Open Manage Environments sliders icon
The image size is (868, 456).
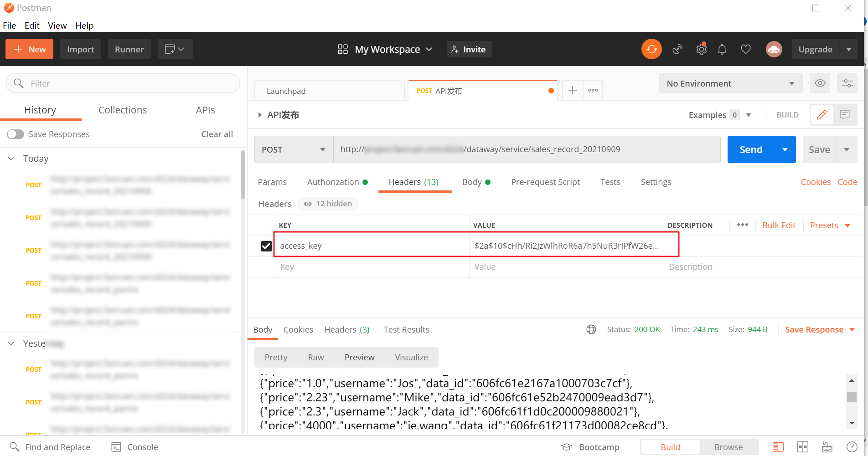coord(847,83)
